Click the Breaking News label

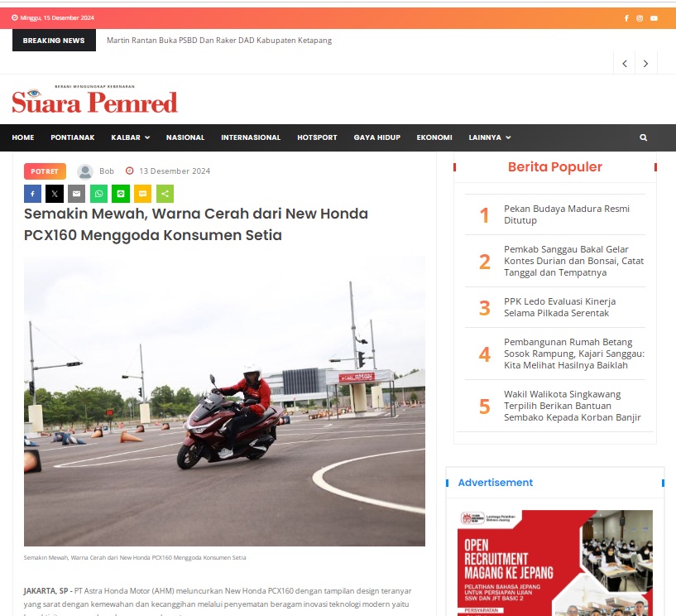54,41
